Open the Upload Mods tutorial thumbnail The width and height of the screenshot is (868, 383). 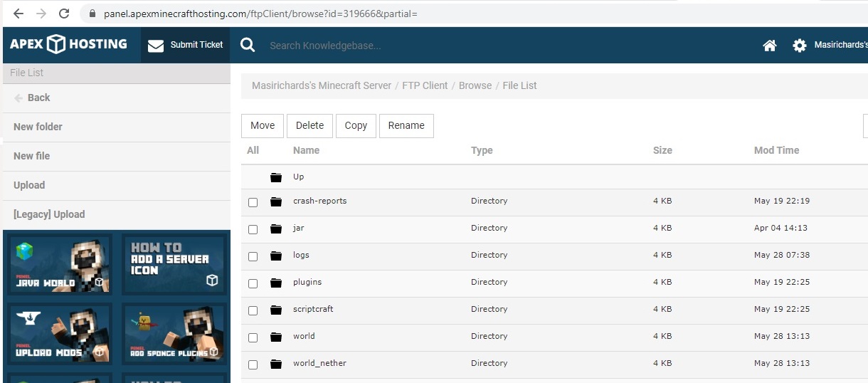click(x=60, y=333)
